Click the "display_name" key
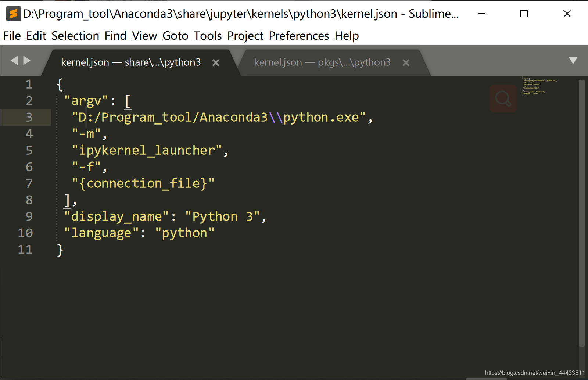Screen dimensions: 588x380 (x=116, y=216)
